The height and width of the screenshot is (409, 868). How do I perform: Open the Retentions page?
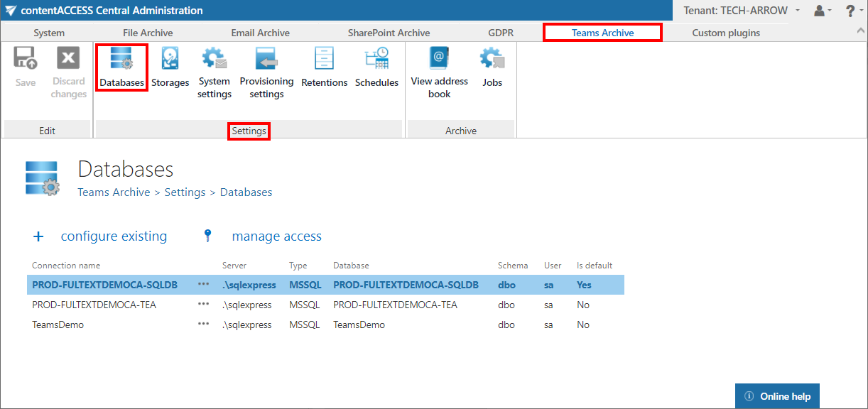click(x=324, y=67)
